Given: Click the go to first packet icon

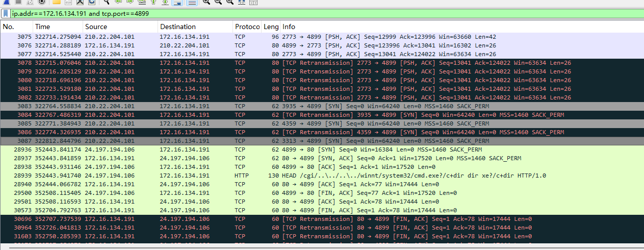Looking at the screenshot, I should 153,2.
